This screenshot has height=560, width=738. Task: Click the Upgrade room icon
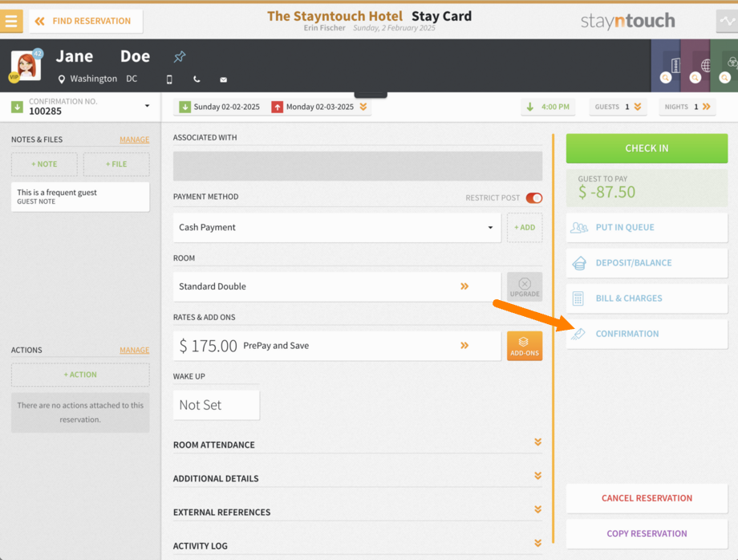(525, 286)
